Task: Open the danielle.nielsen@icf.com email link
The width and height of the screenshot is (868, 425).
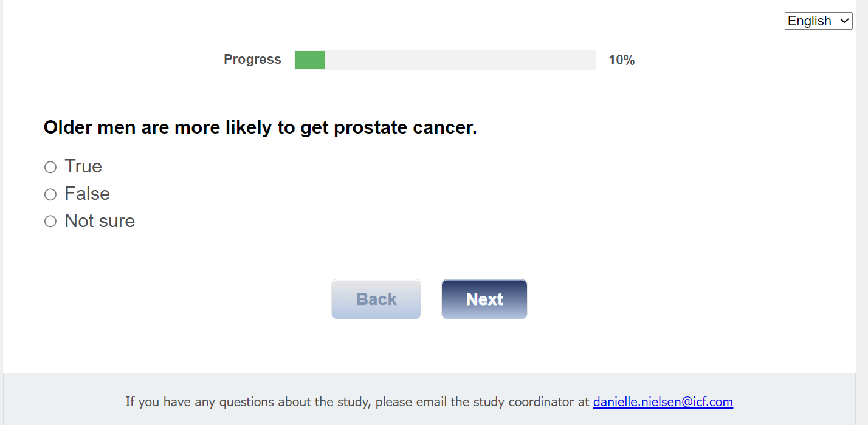Action: coord(663,402)
